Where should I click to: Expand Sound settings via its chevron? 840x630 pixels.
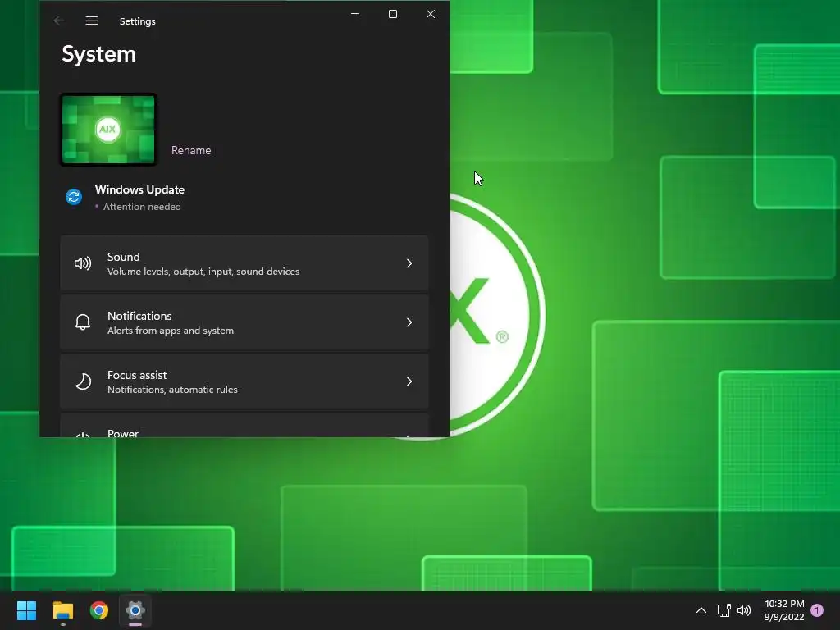[x=409, y=263]
